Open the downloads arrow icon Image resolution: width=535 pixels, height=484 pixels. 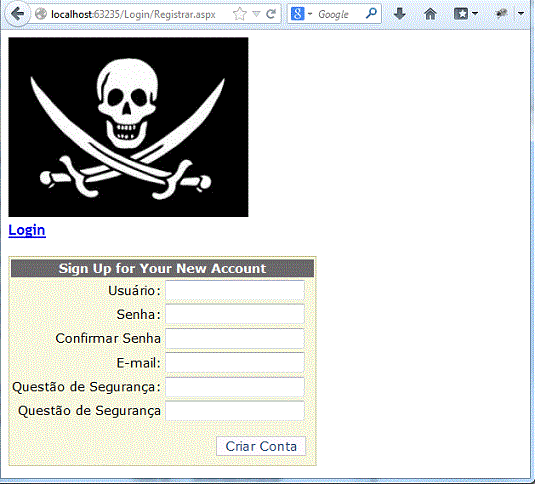[x=400, y=14]
